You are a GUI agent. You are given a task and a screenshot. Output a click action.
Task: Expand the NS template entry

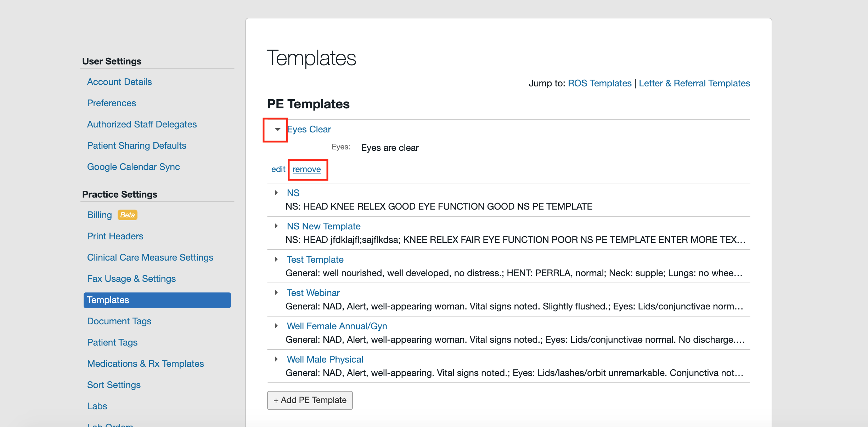point(276,192)
